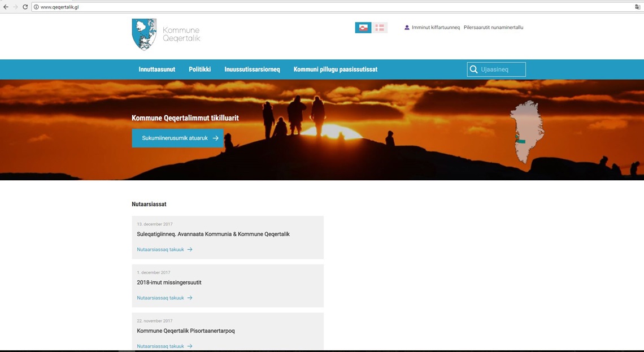Expand Kommuni pillugu paasissutissat menu
The width and height of the screenshot is (644, 352).
click(335, 69)
